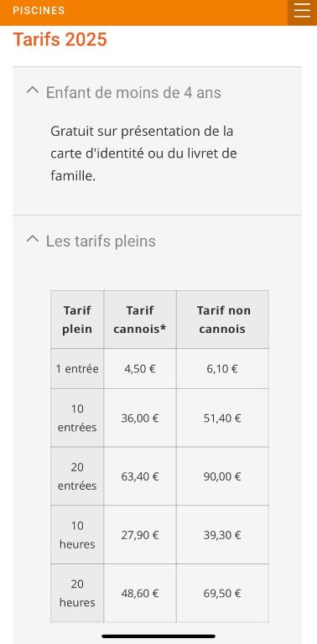The image size is (317, 644).
Task: Collapse the 'Les tarifs pleins' chevron
Action: click(x=33, y=239)
